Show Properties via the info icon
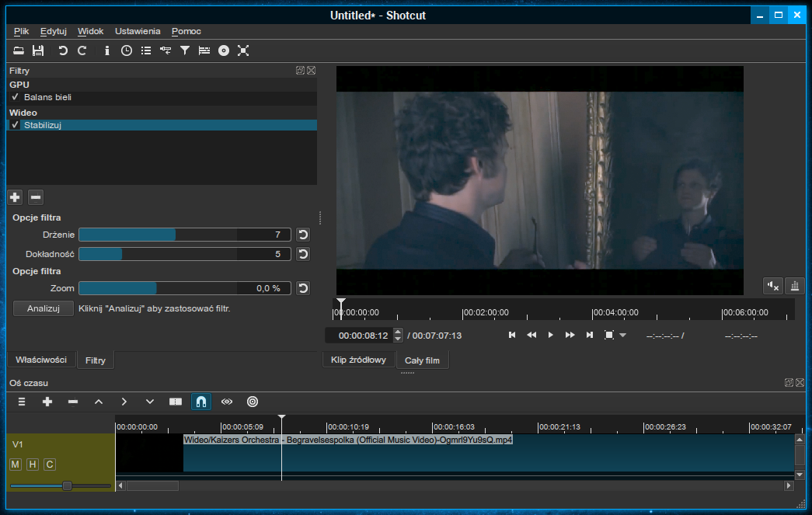Viewport: 812px width, 515px height. coord(107,50)
